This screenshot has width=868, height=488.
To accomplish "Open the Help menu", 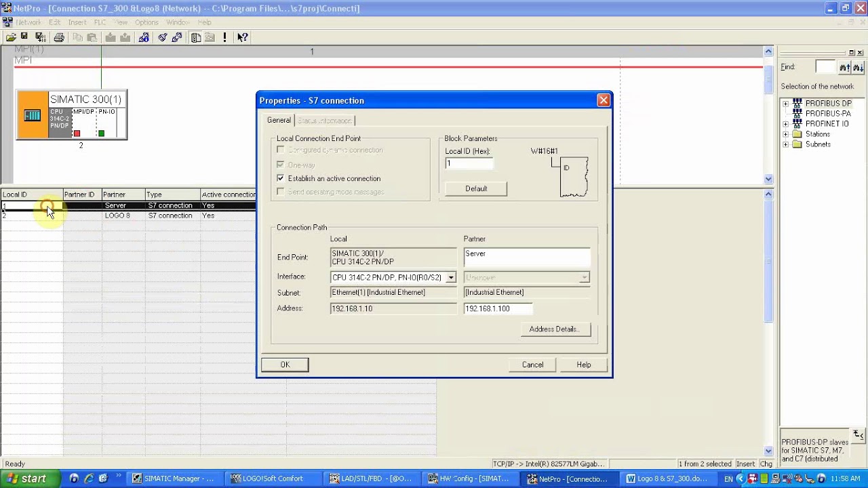I will [204, 22].
